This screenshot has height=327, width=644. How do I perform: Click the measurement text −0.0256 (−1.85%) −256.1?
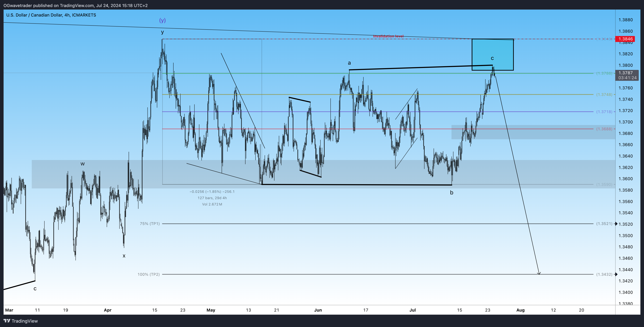click(212, 192)
